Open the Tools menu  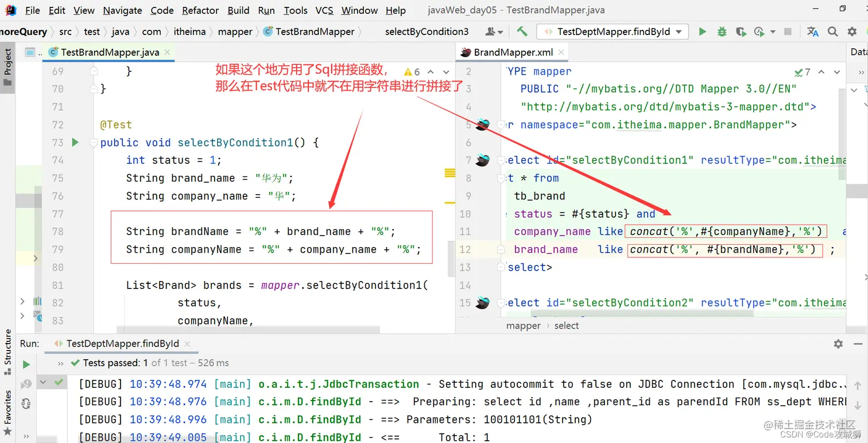(296, 10)
